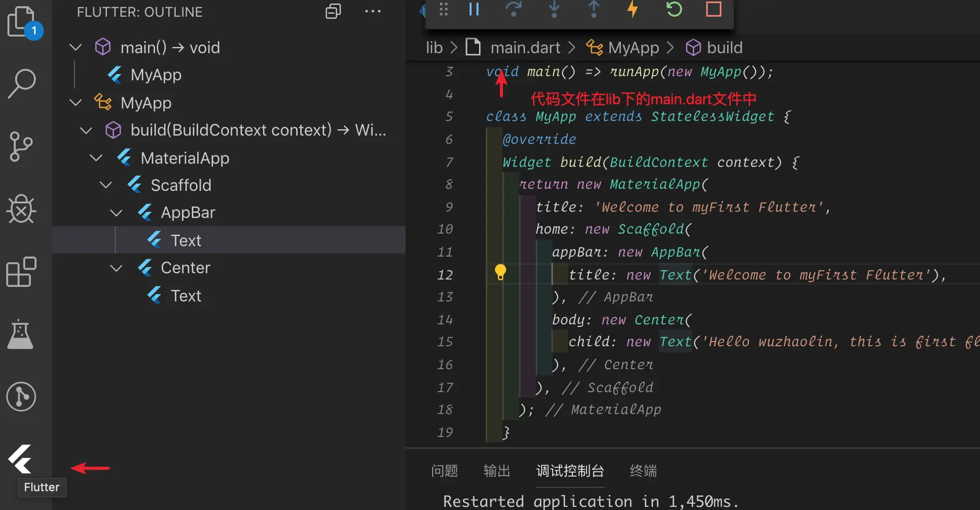Collapse the Scaffold outline node
This screenshot has width=980, height=510.
(x=106, y=185)
